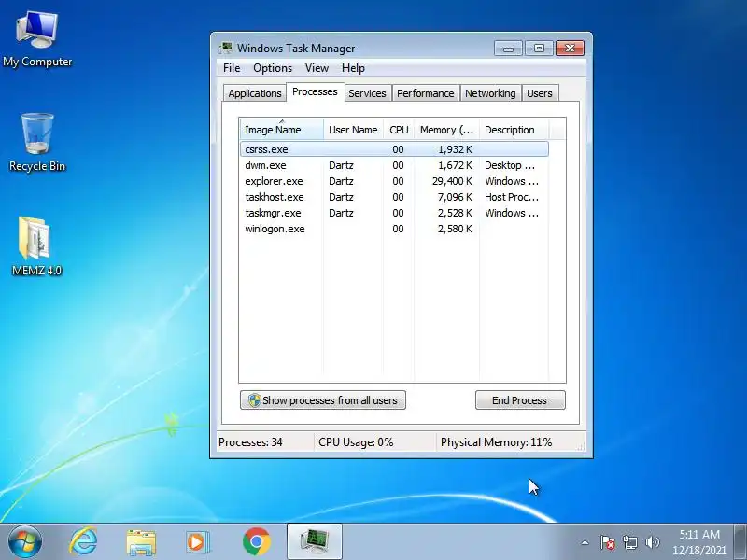Click Task Manager title bar icon
Screen dimensions: 747x560
pyautogui.click(x=226, y=49)
